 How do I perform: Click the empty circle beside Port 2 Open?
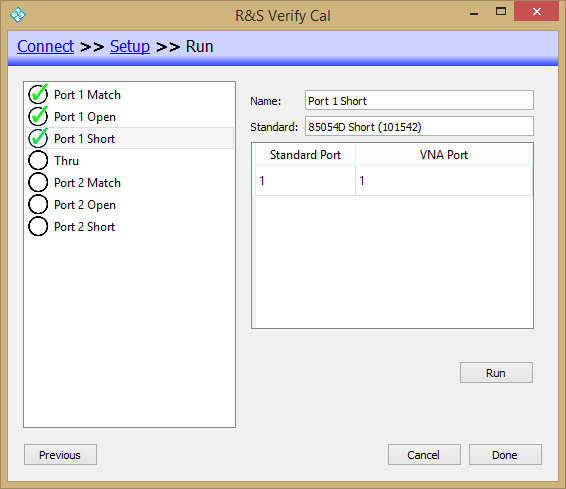[38, 204]
